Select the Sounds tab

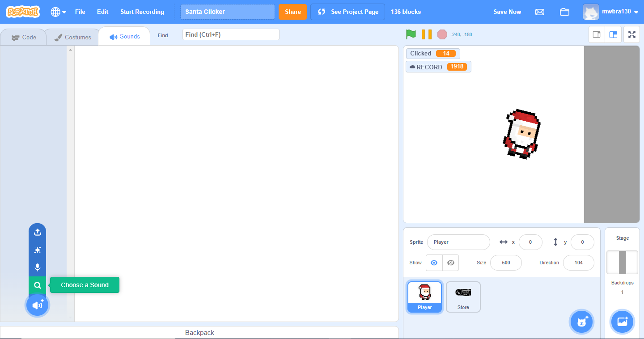coord(125,36)
